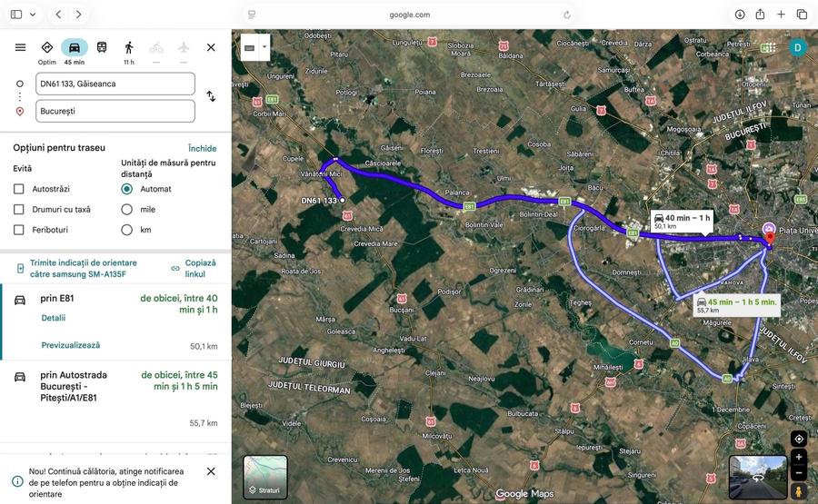Open Detalii for the E81 route
The width and height of the screenshot is (818, 504).
coord(54,318)
